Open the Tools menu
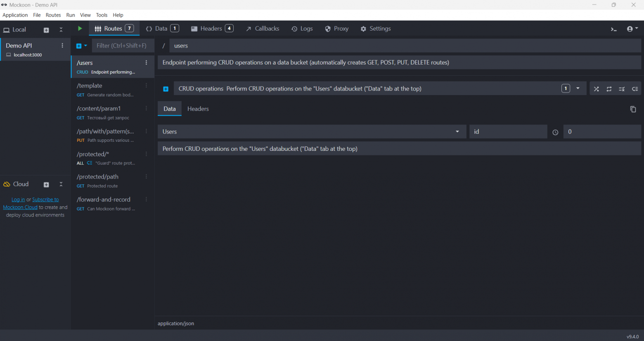The width and height of the screenshot is (644, 341). pyautogui.click(x=102, y=15)
